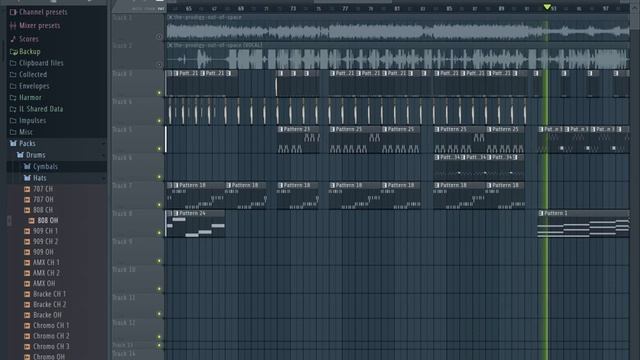Mute Track 5 with its green light

[x=159, y=149]
